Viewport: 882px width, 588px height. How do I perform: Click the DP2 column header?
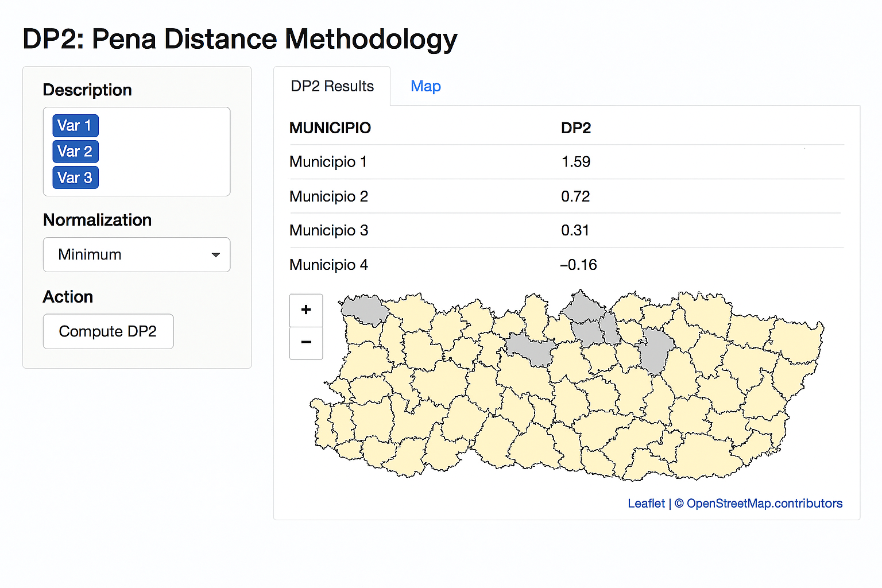coord(575,128)
